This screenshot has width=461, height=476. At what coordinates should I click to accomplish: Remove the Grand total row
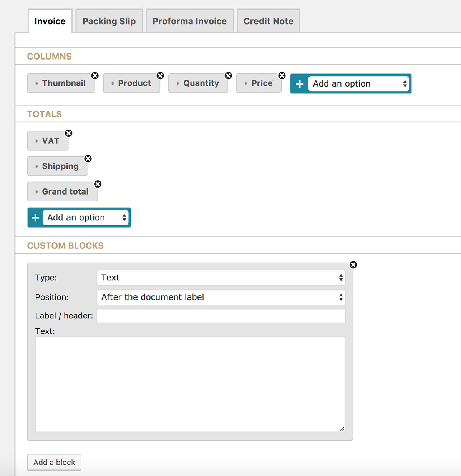click(x=98, y=184)
